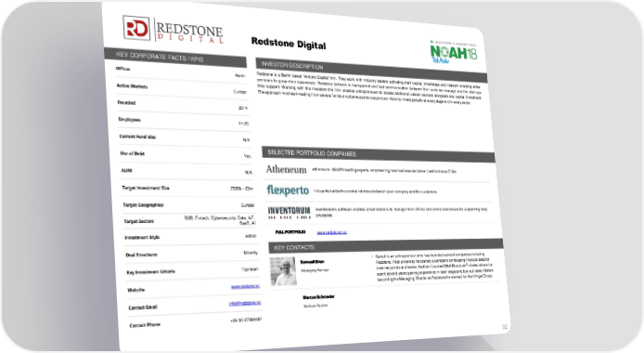The height and width of the screenshot is (353, 644).
Task: Click the NOAH18 Tel Aviv logo
Action: [x=454, y=52]
